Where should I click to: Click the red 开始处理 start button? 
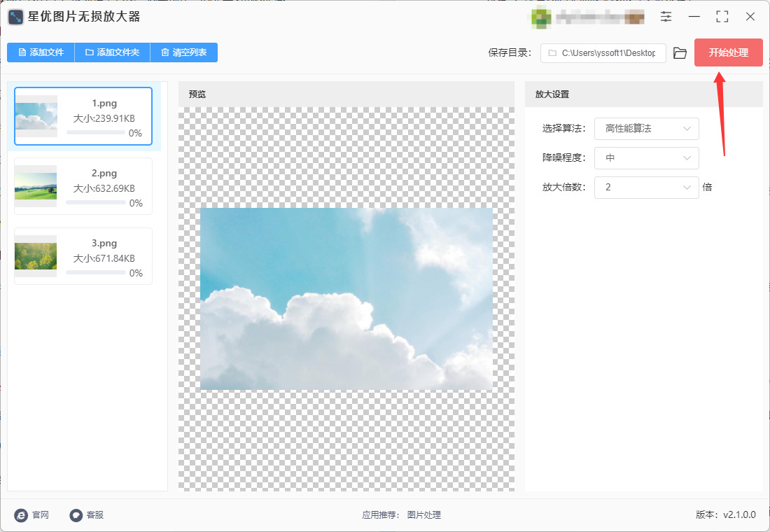tap(728, 52)
